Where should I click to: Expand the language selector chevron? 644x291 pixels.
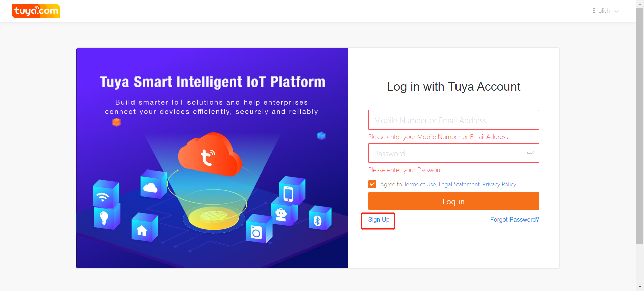tap(616, 11)
